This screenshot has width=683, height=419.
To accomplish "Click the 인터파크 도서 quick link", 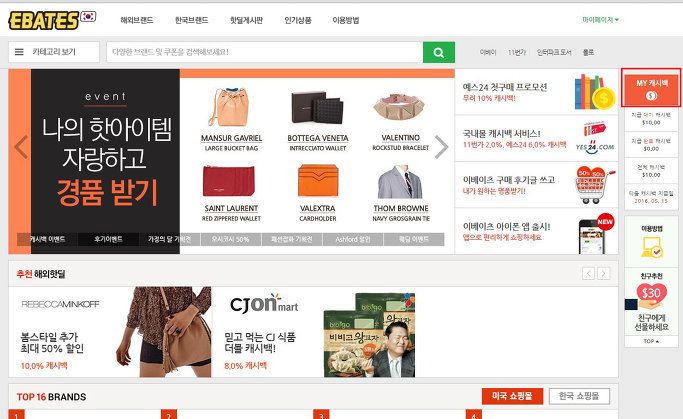I will [x=554, y=52].
